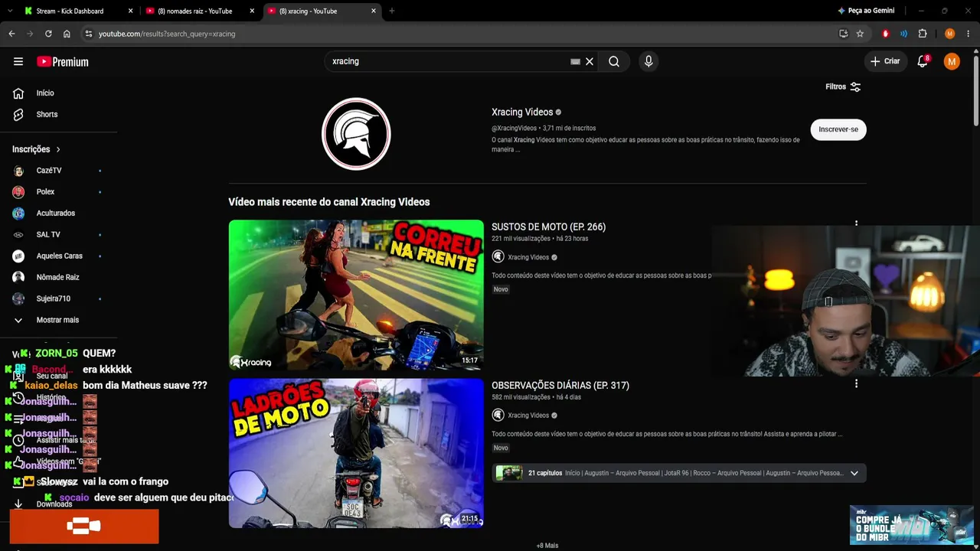View site information next to the URL
The image size is (980, 551).
click(x=88, y=34)
